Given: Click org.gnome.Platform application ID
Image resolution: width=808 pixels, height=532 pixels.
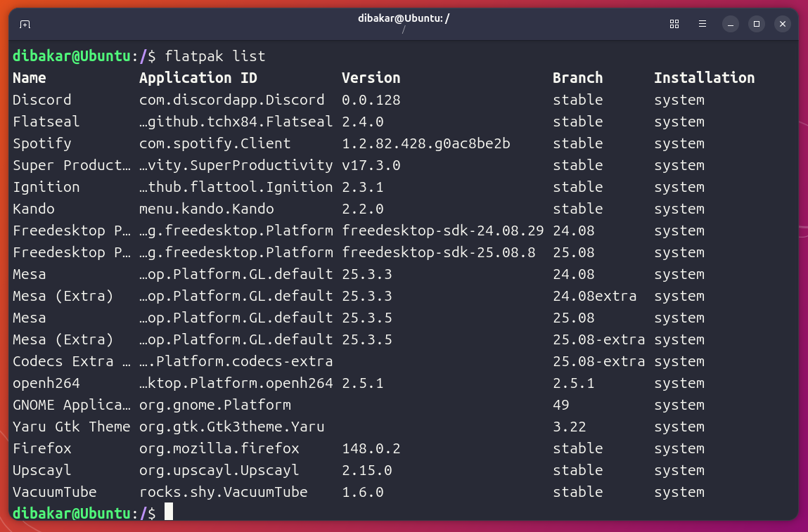Looking at the screenshot, I should click(x=215, y=405).
